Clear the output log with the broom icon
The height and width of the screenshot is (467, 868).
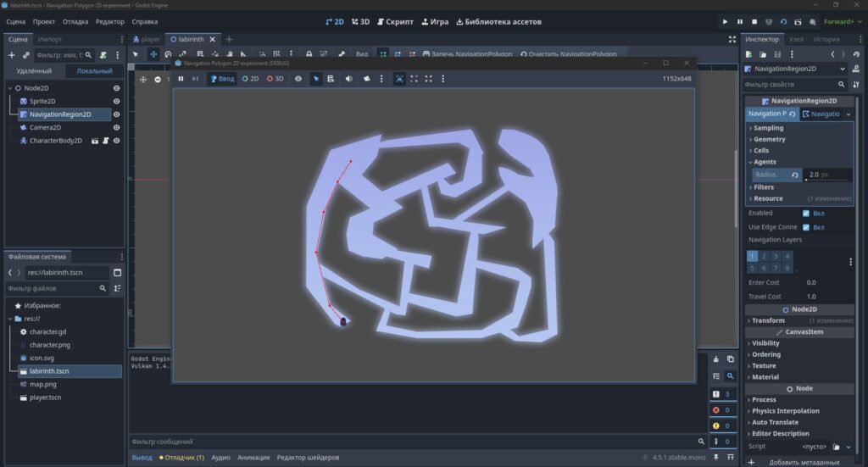(x=715, y=359)
